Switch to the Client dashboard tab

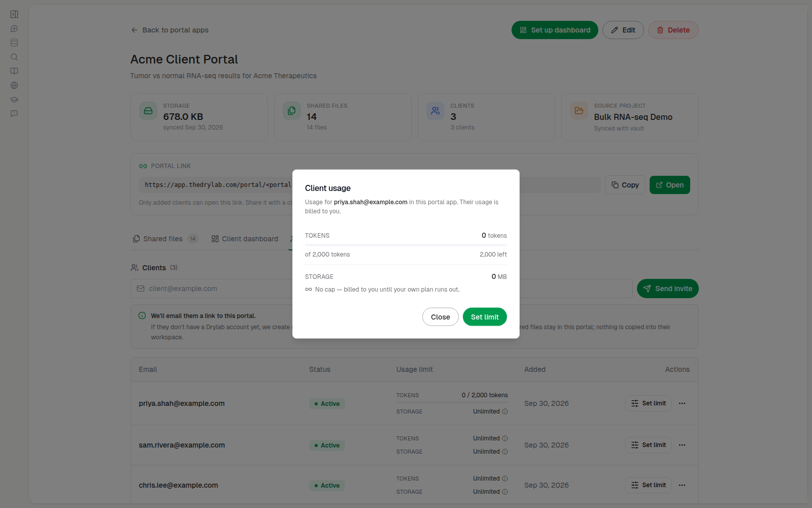tap(245, 239)
